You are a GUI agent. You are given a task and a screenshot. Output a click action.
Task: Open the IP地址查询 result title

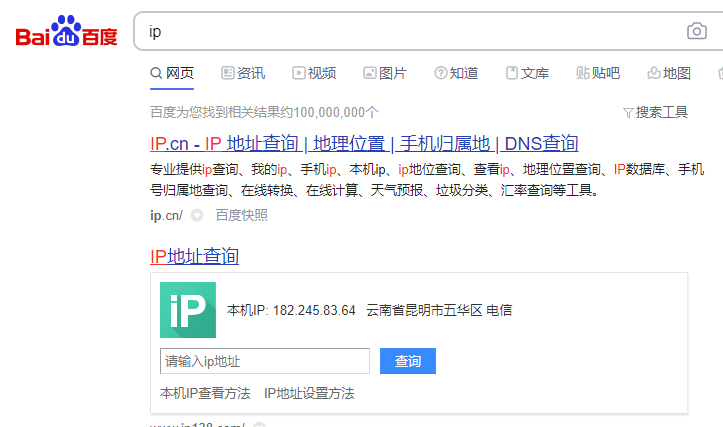(195, 256)
